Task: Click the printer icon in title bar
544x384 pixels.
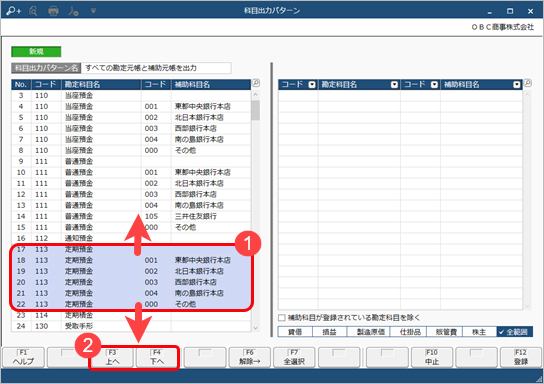Action: click(x=53, y=11)
